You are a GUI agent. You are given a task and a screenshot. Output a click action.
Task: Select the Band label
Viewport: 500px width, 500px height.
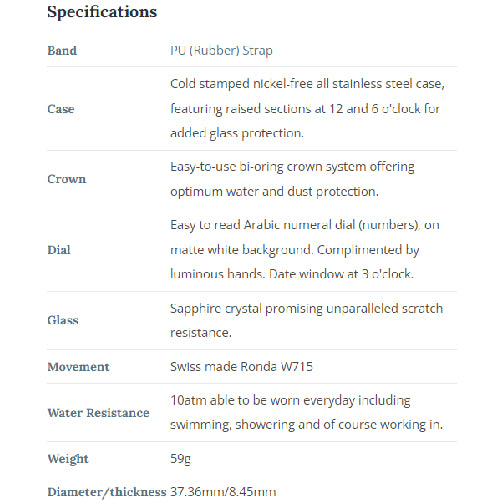[62, 51]
